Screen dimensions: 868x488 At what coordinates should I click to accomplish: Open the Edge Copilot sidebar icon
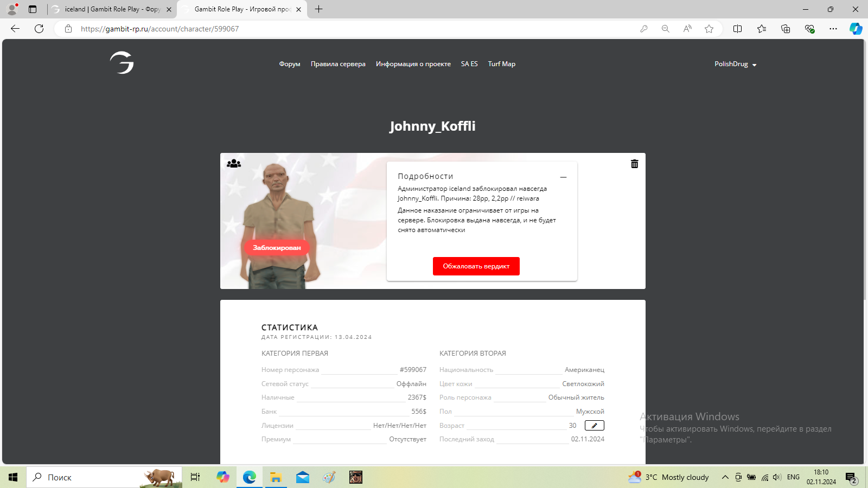coord(856,29)
